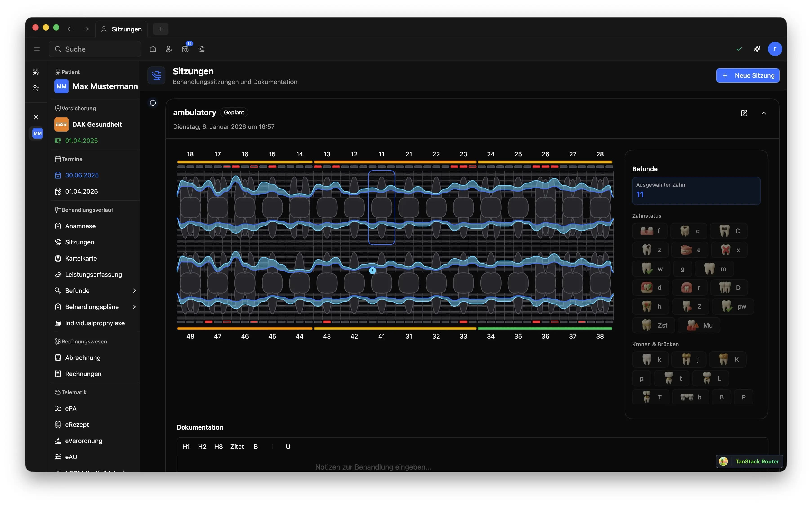Expand the Befunde sidebar submenu
This screenshot has width=812, height=505.
(134, 290)
